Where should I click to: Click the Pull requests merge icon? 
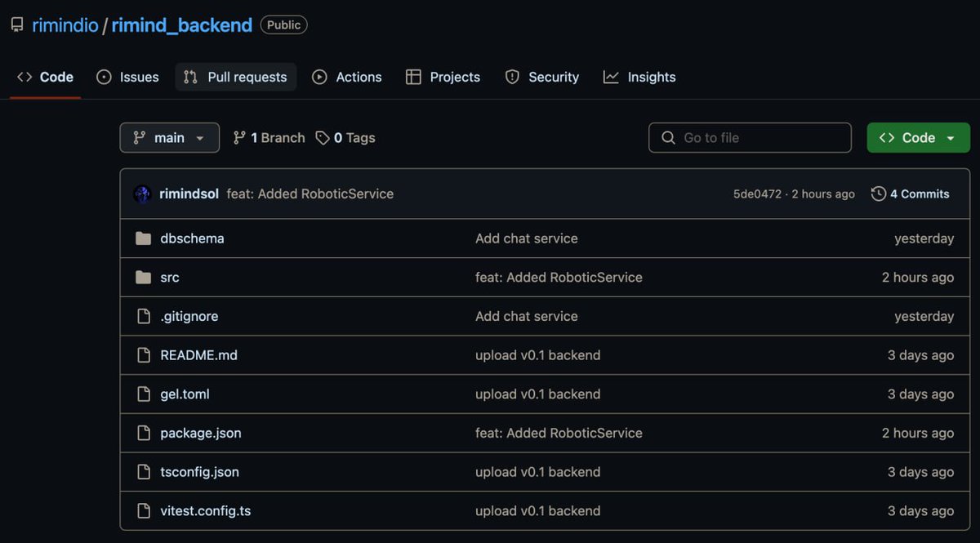pos(190,77)
